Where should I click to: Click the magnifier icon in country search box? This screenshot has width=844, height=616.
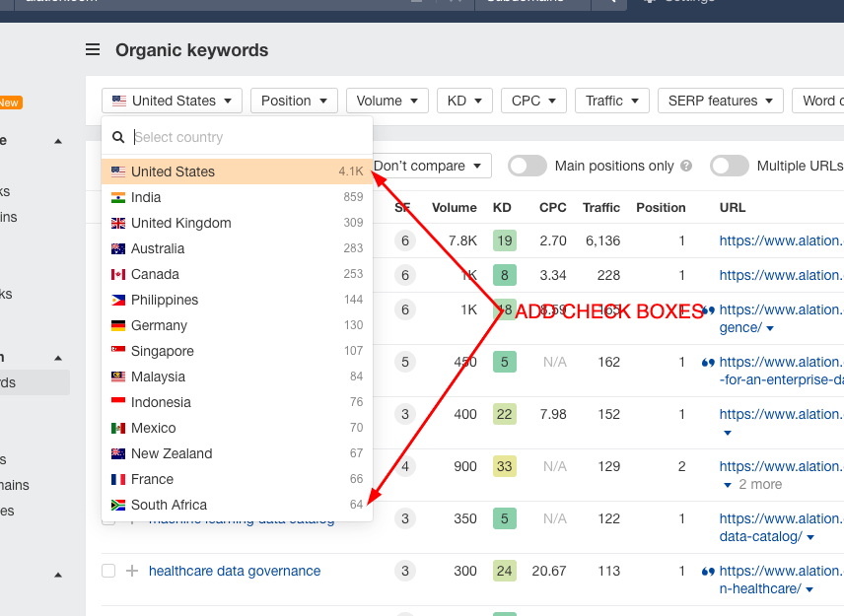118,138
